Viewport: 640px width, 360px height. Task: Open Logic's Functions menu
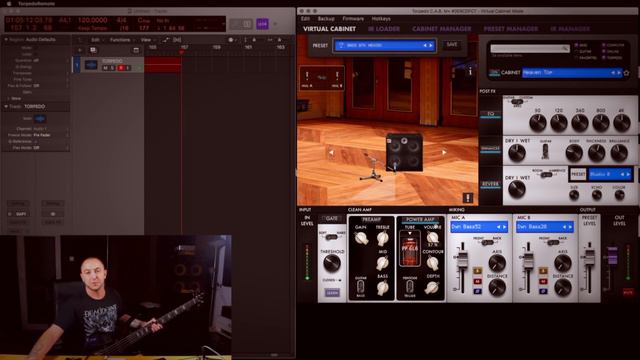pos(120,40)
